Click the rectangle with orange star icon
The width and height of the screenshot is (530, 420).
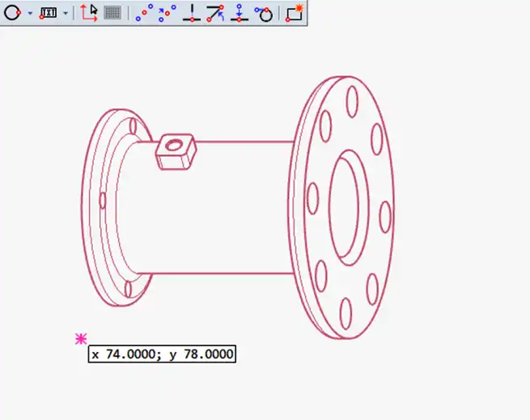click(x=294, y=13)
